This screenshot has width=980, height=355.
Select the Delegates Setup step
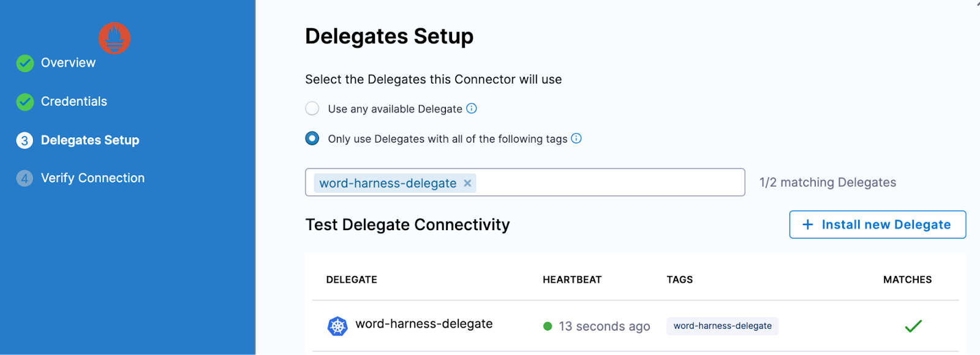point(89,140)
